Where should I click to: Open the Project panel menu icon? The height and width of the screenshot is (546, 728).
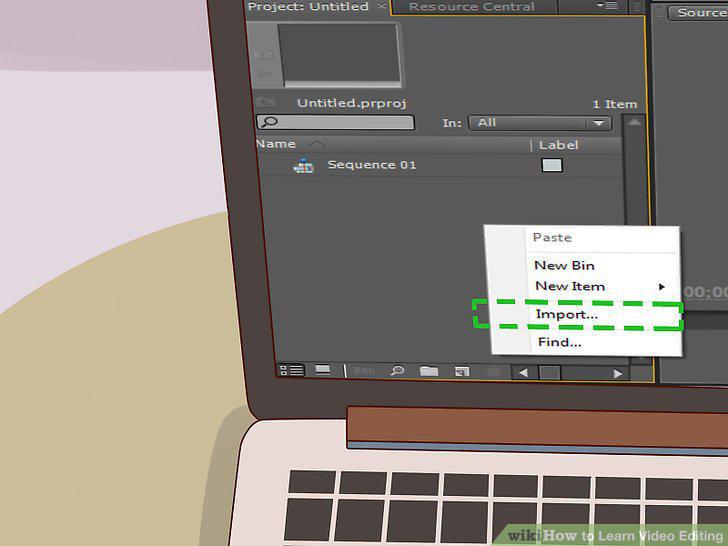pos(607,6)
